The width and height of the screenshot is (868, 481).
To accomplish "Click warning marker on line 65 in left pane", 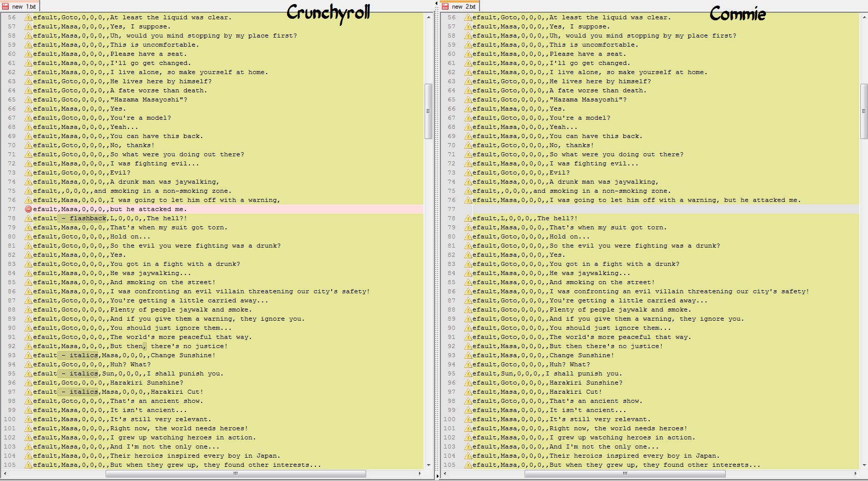I will coord(28,99).
